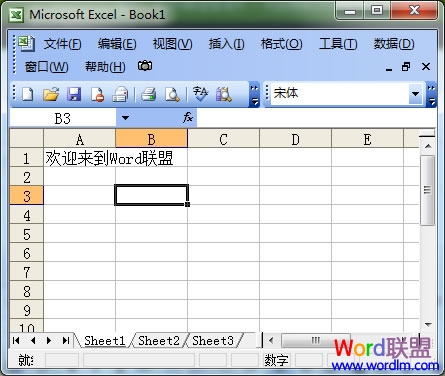Screen dimensions: 445x376
Task: Expand the 宋体 font dropdown arrow
Action: 415,94
